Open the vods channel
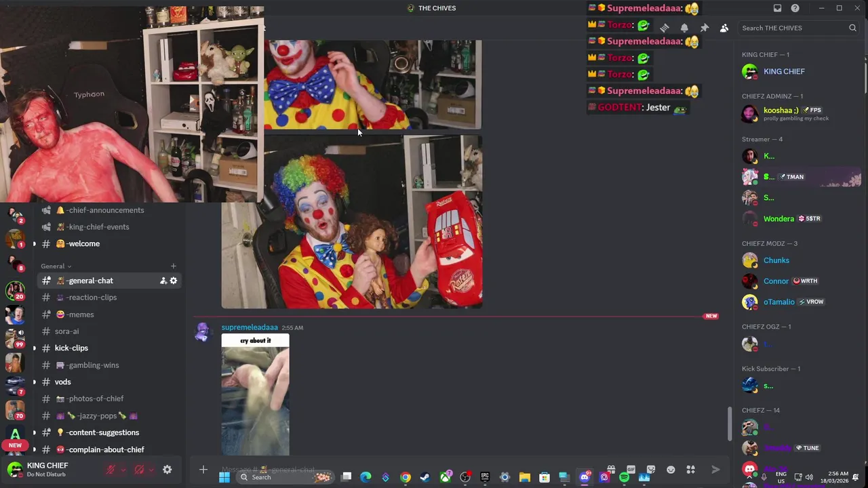This screenshot has height=488, width=868. [x=108, y=382]
